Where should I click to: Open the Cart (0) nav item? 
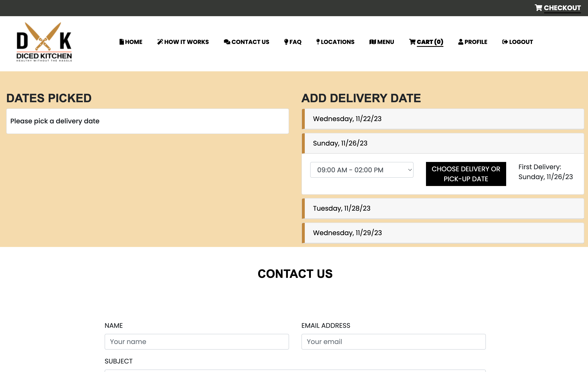pos(430,42)
